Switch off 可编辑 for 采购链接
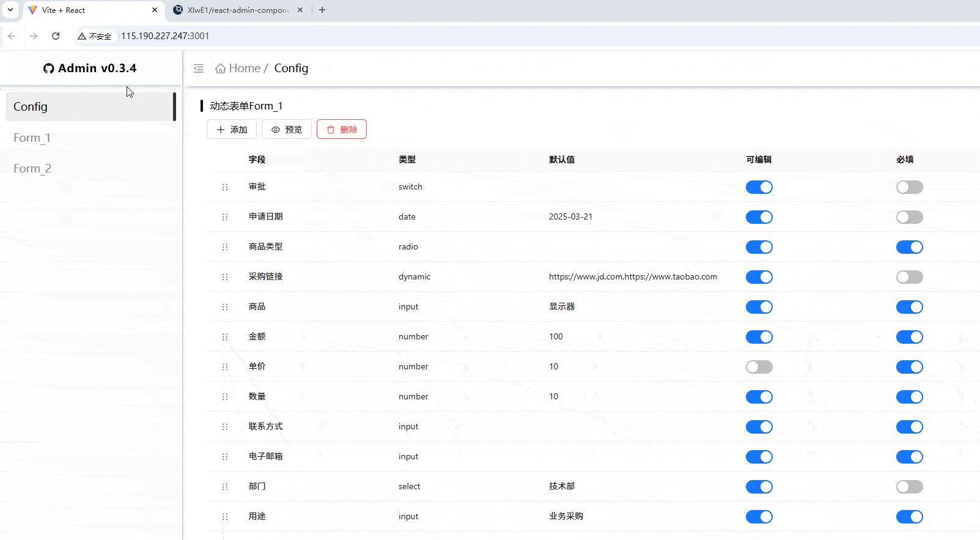Screen dimensions: 980x540 pos(759,277)
